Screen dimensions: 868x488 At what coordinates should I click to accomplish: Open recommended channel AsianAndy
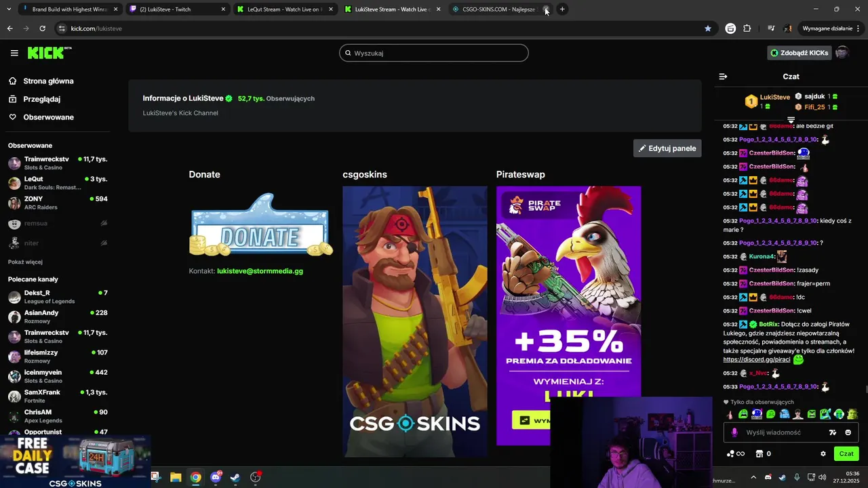[x=58, y=317]
